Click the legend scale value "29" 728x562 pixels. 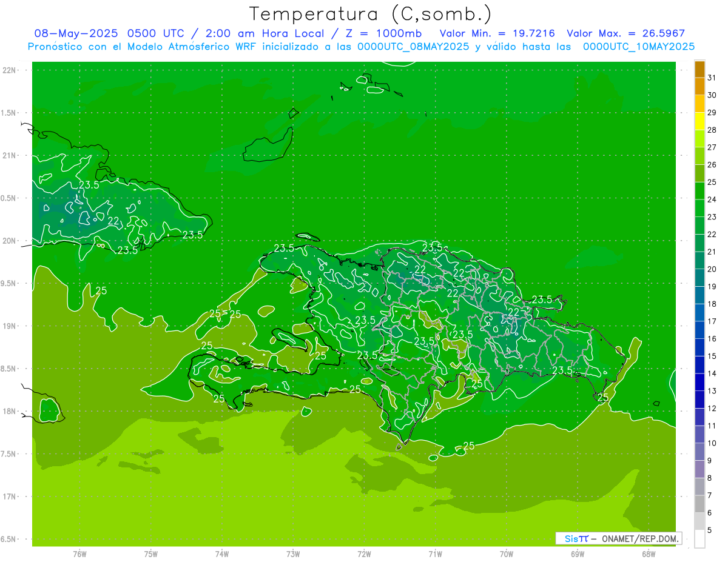tap(712, 113)
